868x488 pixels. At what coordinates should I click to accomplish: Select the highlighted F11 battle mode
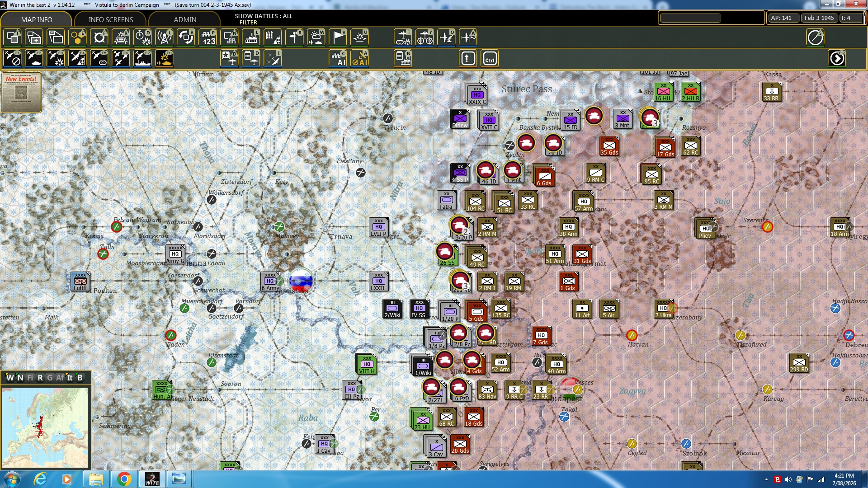(x=164, y=58)
